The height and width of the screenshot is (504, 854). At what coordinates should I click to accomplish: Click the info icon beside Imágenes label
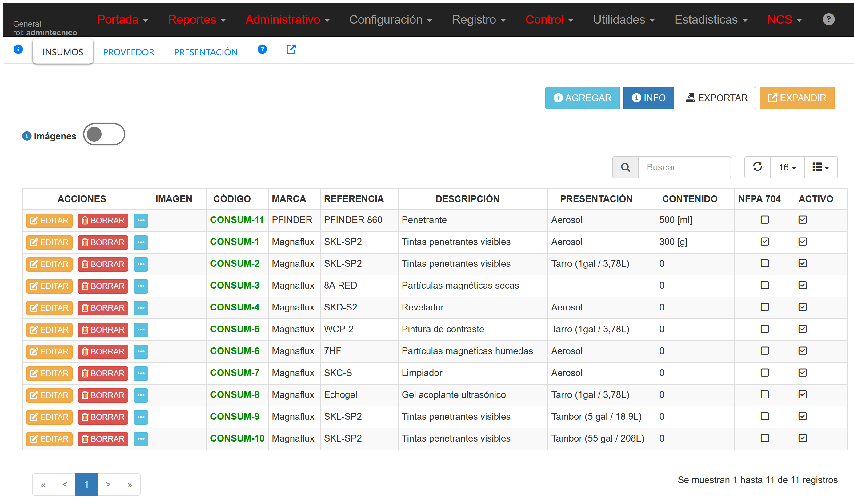pos(26,136)
